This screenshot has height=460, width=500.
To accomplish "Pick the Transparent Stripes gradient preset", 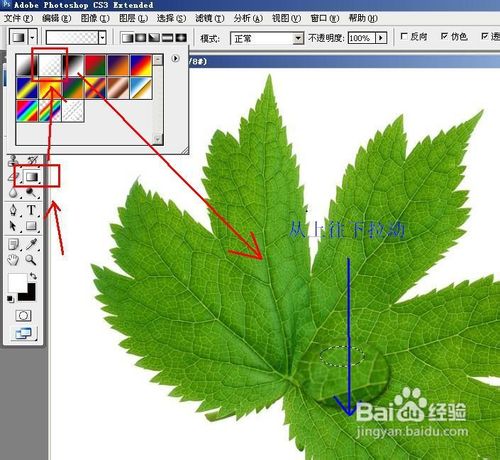I will click(73, 111).
